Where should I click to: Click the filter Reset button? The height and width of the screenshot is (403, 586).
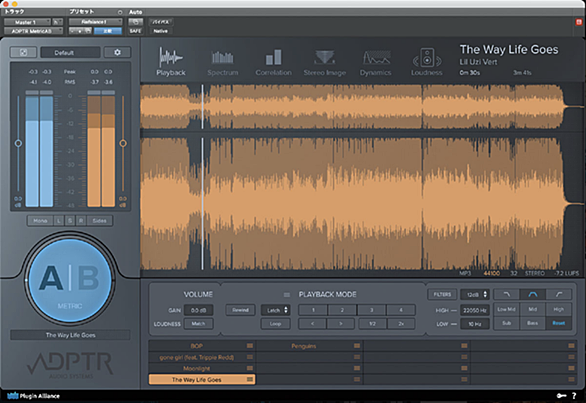pyautogui.click(x=559, y=323)
